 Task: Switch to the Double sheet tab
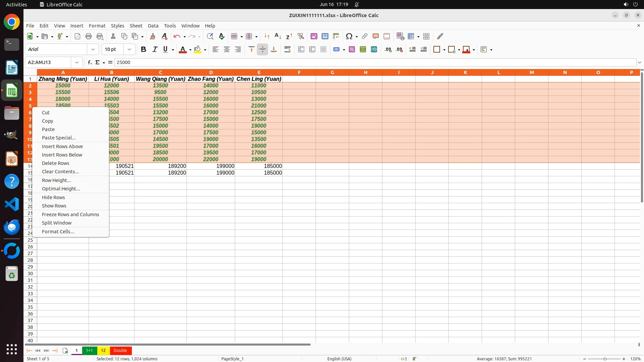(120, 351)
